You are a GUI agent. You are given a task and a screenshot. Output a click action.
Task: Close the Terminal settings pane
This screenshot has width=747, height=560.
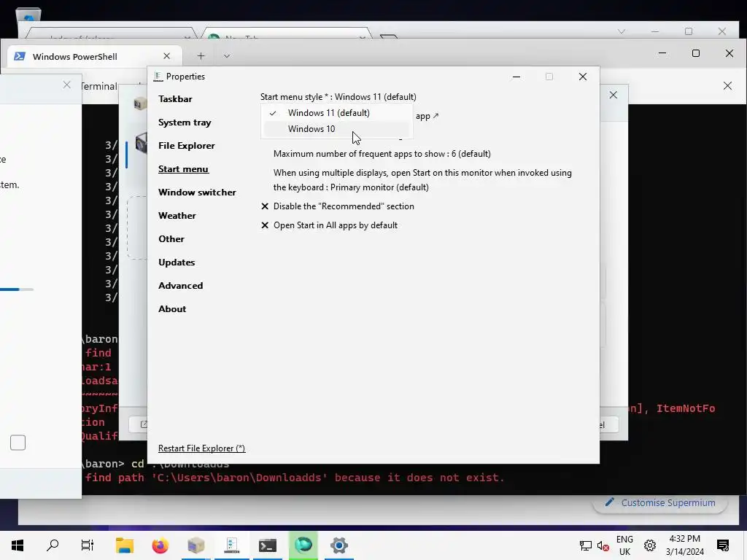click(727, 86)
